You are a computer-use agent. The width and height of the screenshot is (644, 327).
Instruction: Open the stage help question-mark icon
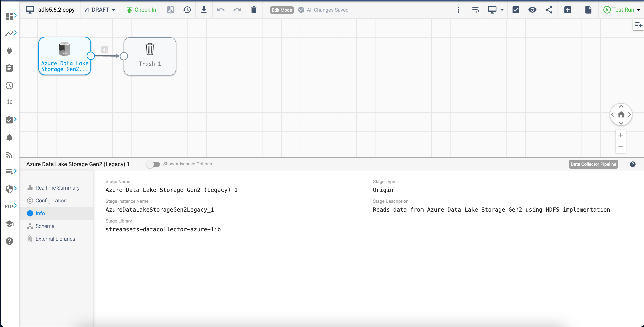click(633, 164)
